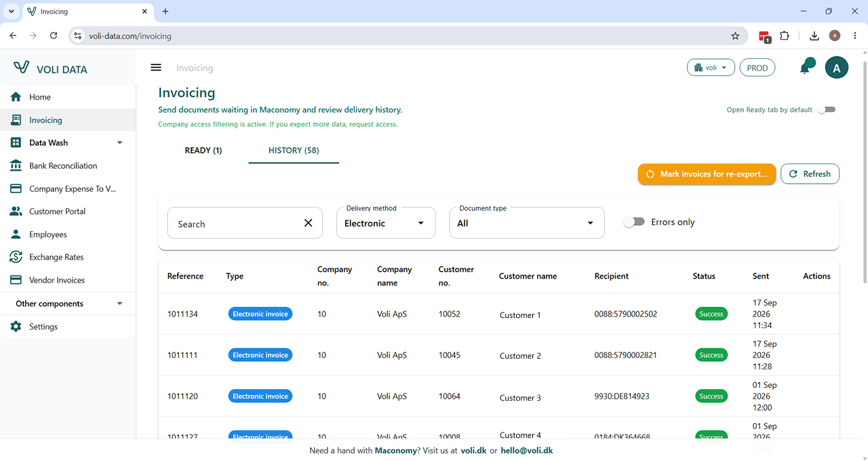
Task: Click the Refresh button
Action: point(810,174)
